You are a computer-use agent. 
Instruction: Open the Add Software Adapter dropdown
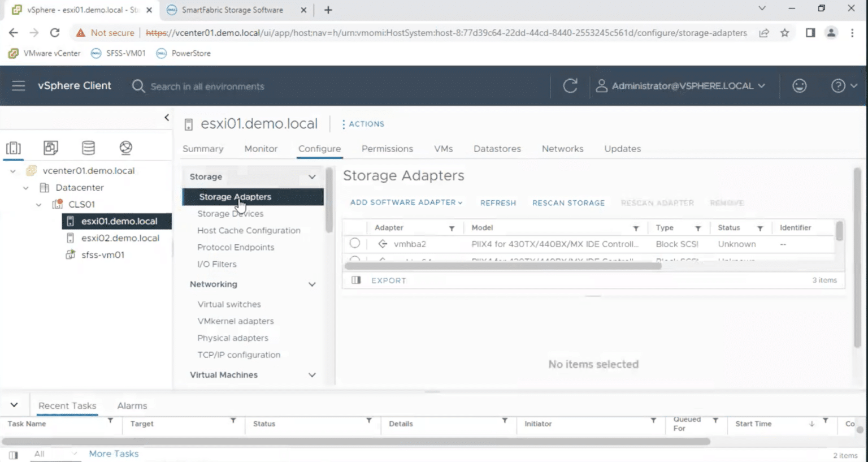click(x=406, y=202)
